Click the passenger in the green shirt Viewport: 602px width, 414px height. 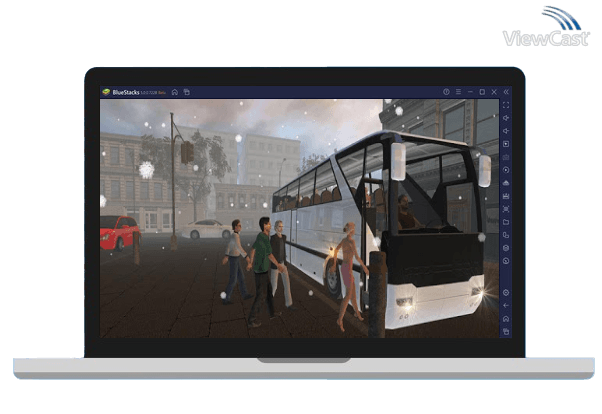click(x=262, y=272)
